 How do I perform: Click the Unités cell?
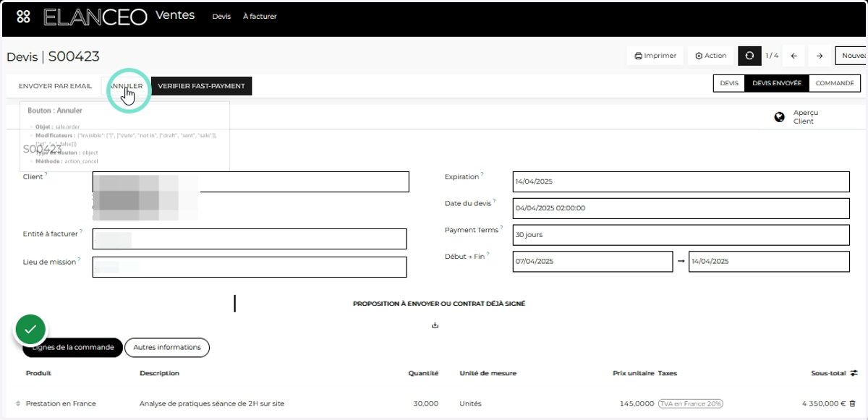[x=470, y=403]
